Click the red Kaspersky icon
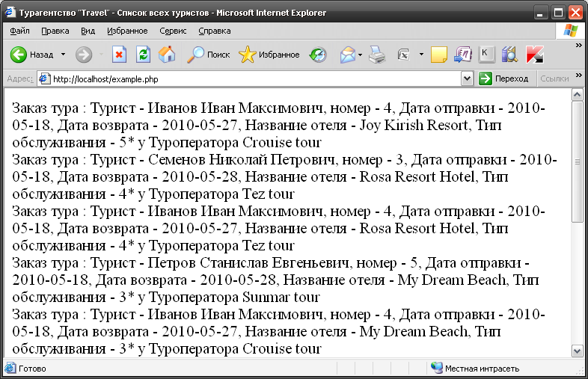588x379 pixels. (534, 55)
